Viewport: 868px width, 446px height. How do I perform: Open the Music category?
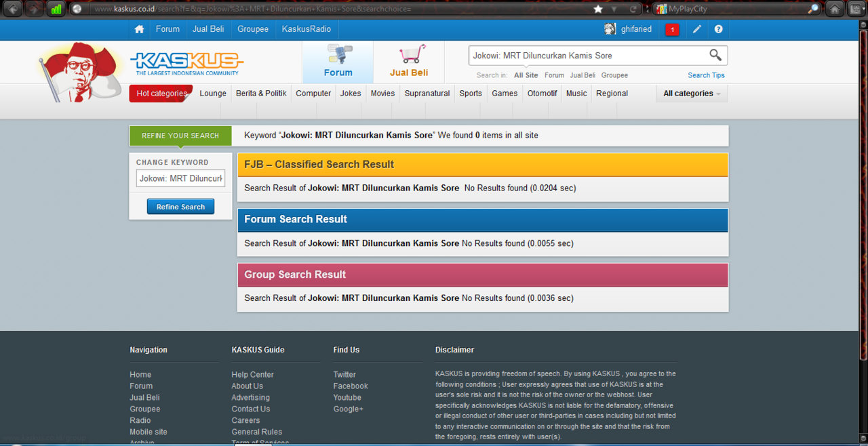click(x=576, y=94)
